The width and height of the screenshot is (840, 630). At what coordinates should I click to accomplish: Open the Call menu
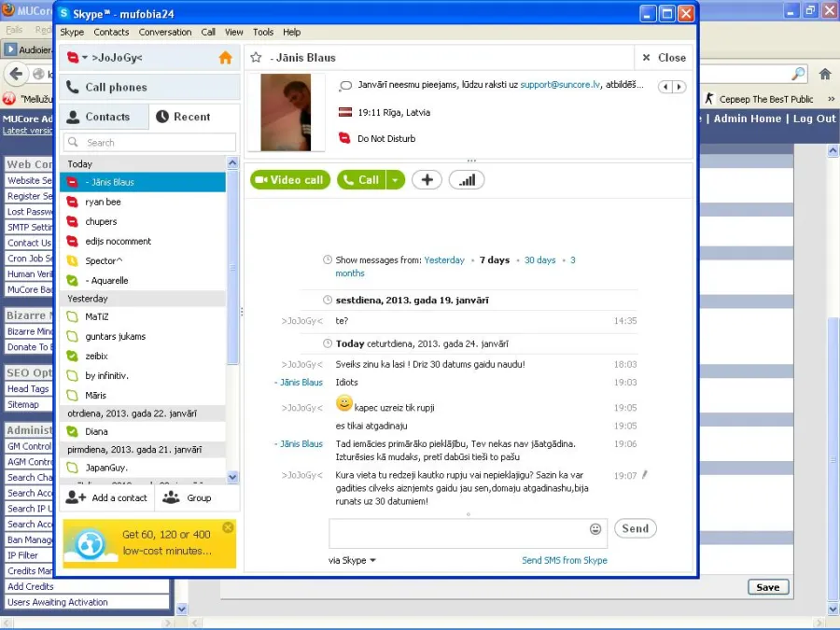(208, 32)
